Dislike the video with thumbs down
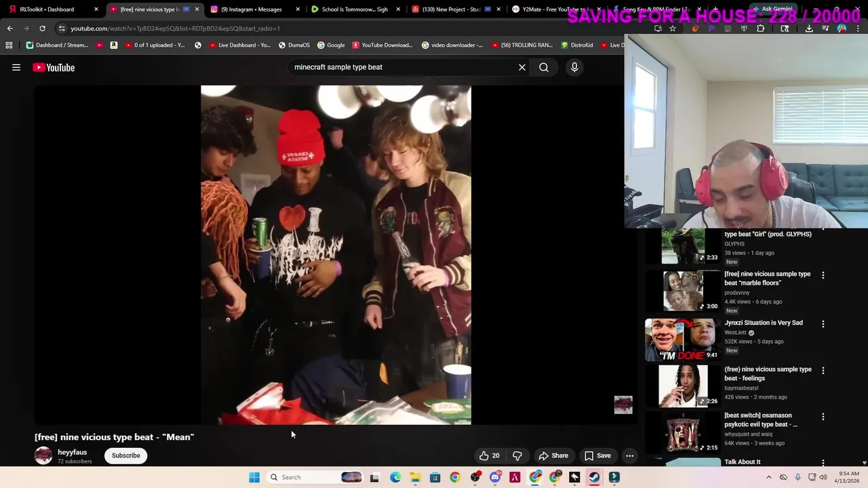Screen dimensions: 868x488 click(x=517, y=455)
